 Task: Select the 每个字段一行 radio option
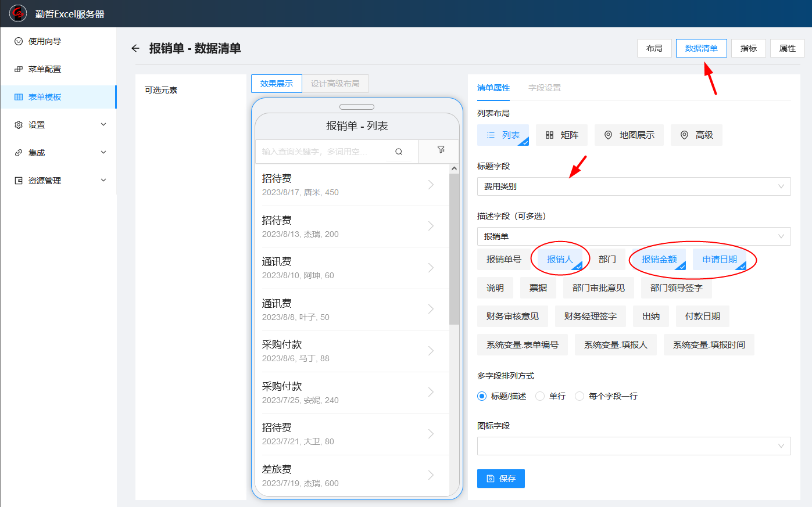click(580, 396)
